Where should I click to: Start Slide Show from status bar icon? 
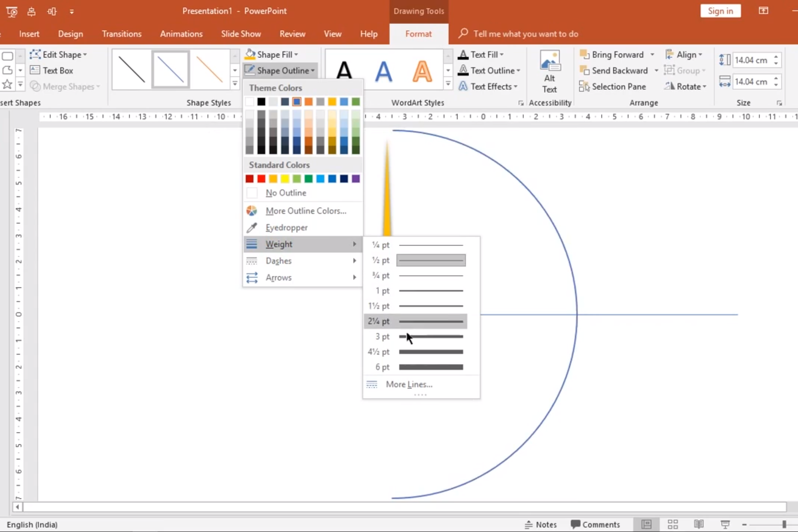pos(724,524)
